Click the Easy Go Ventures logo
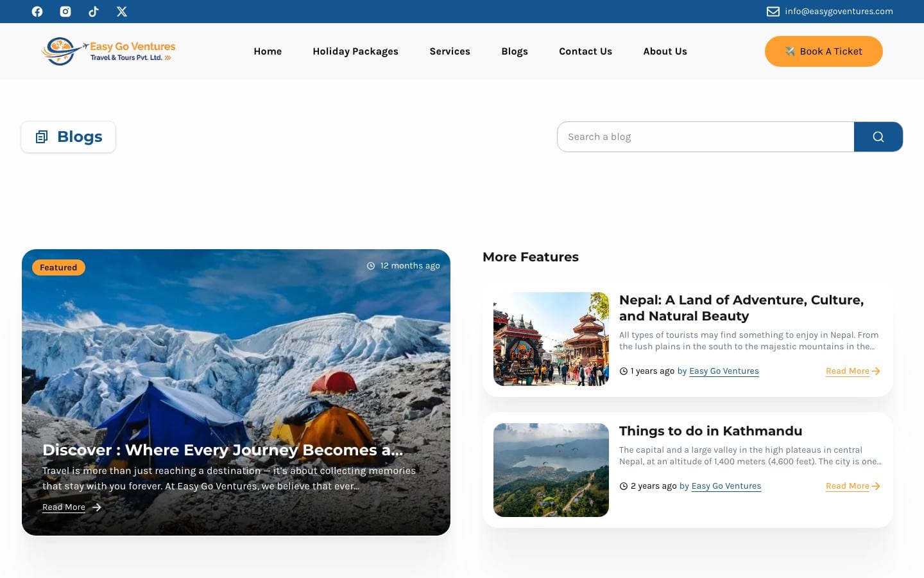The image size is (924, 578). tap(109, 51)
